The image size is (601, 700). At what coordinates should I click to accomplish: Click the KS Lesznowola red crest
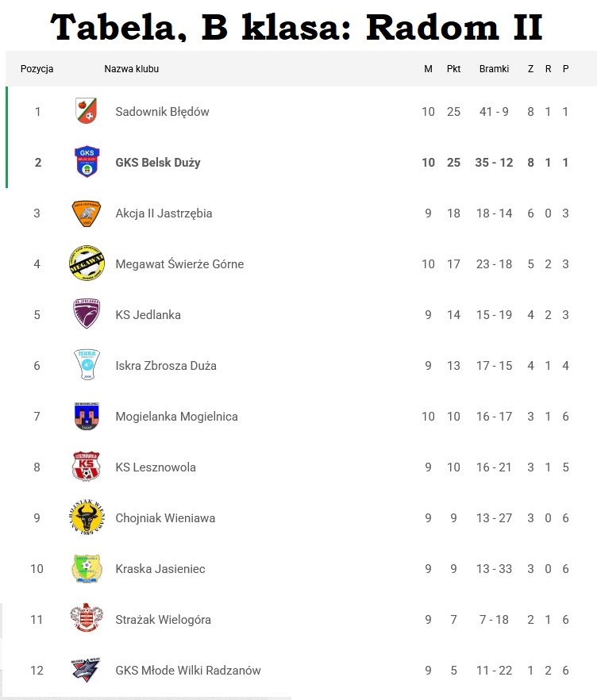point(87,467)
